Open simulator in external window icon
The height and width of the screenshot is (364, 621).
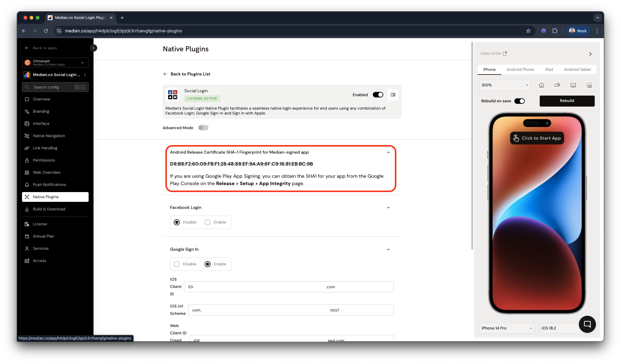point(505,53)
